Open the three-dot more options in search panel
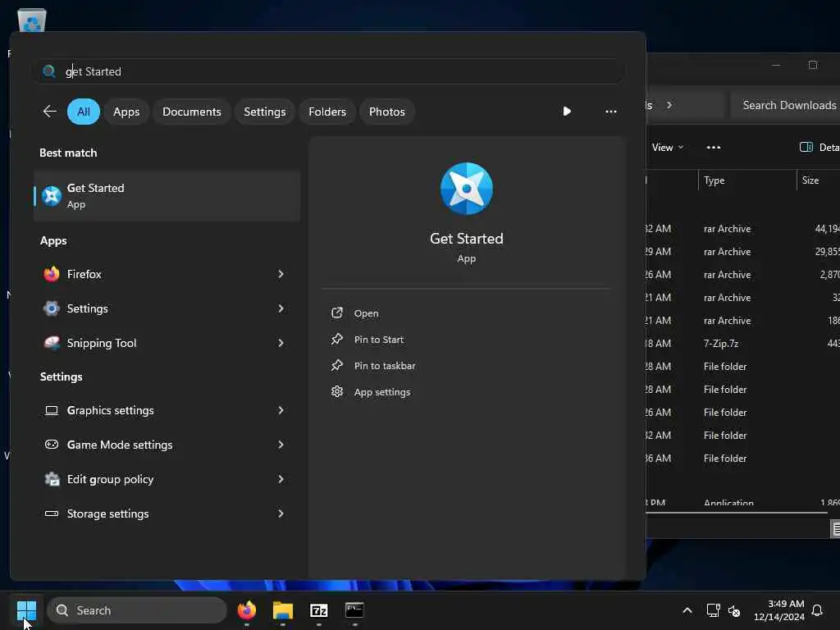The height and width of the screenshot is (630, 840). pyautogui.click(x=610, y=112)
